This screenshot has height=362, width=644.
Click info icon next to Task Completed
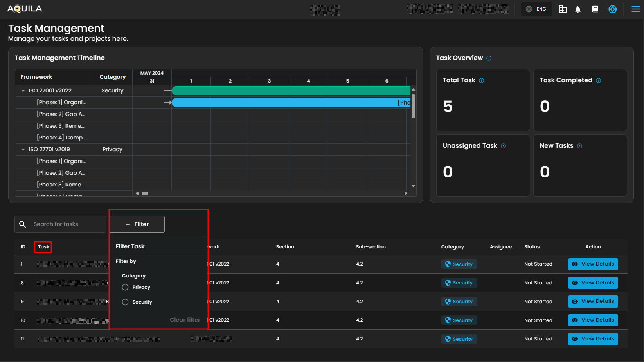pyautogui.click(x=598, y=81)
